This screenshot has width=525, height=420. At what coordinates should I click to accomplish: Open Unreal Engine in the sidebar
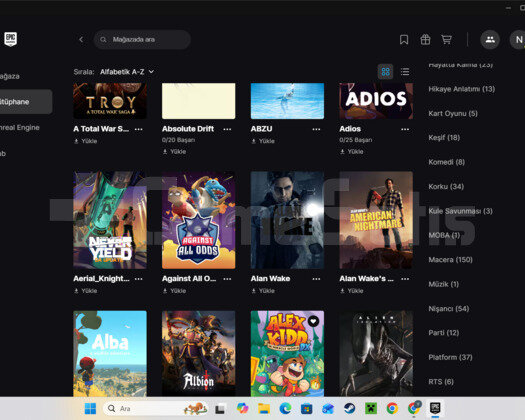20,127
